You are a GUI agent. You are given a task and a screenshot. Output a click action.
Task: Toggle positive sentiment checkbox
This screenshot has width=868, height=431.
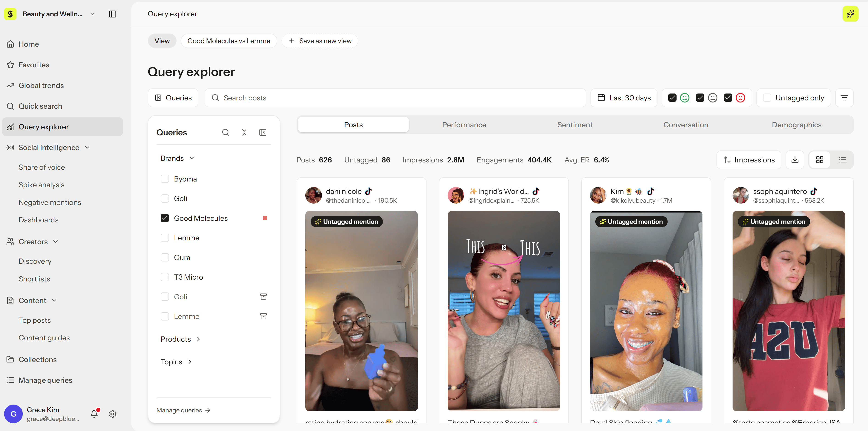coord(672,98)
